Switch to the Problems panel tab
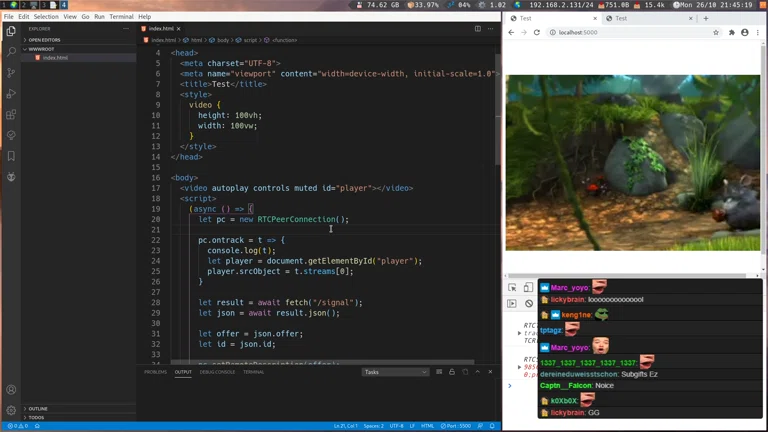This screenshot has width=768, height=432. pos(155,372)
